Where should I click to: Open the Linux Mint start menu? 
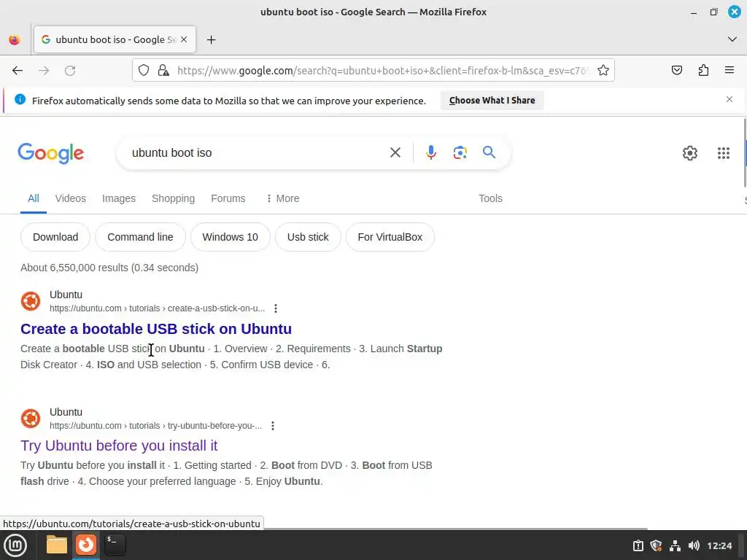click(16, 545)
